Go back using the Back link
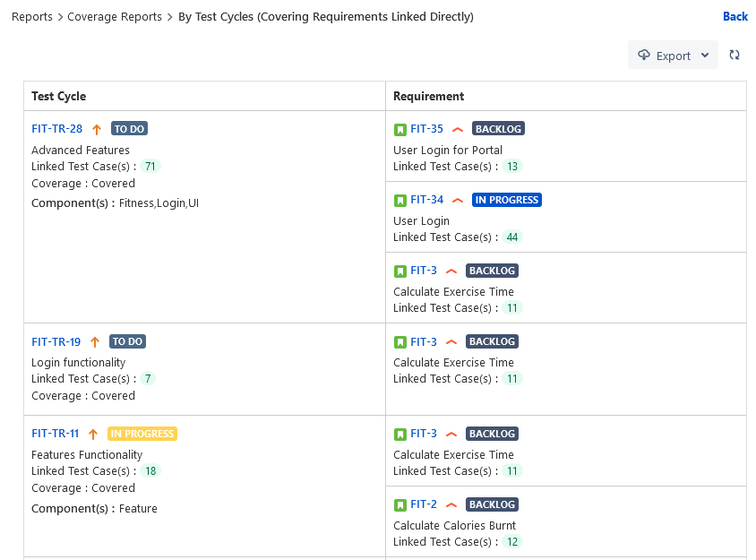This screenshot has height=560, width=756. (x=735, y=17)
